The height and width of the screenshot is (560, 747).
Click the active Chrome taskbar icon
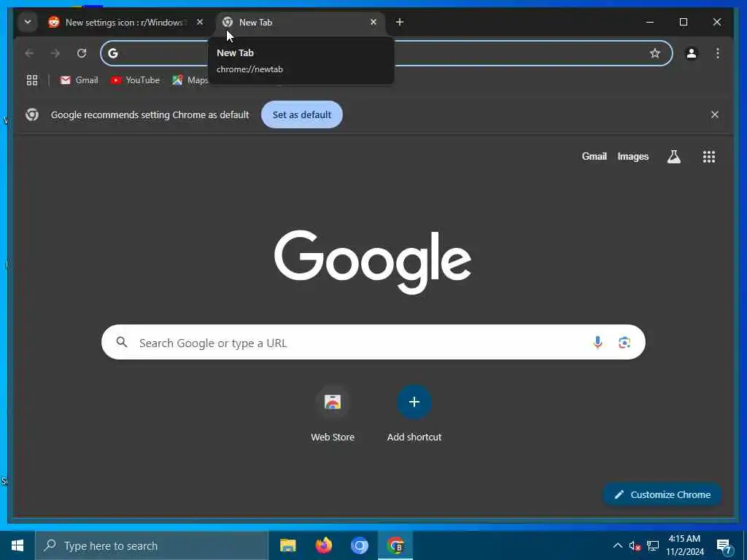tap(395, 545)
